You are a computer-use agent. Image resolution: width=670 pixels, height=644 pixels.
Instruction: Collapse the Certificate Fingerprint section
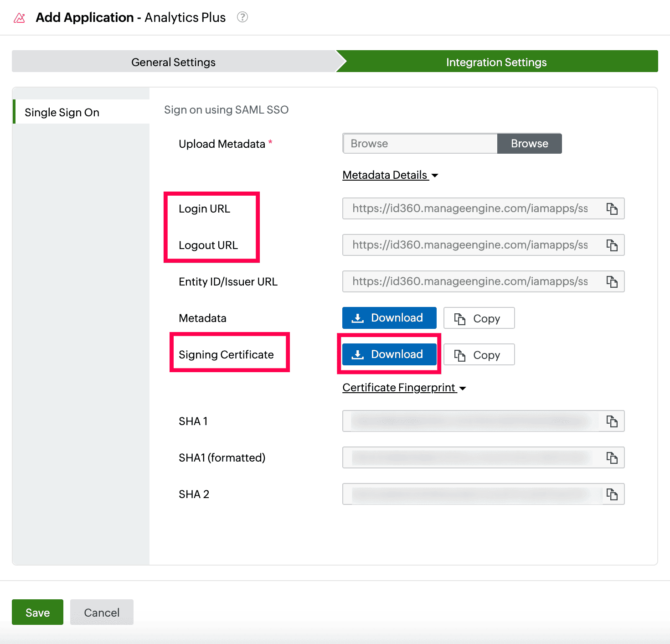(x=404, y=388)
